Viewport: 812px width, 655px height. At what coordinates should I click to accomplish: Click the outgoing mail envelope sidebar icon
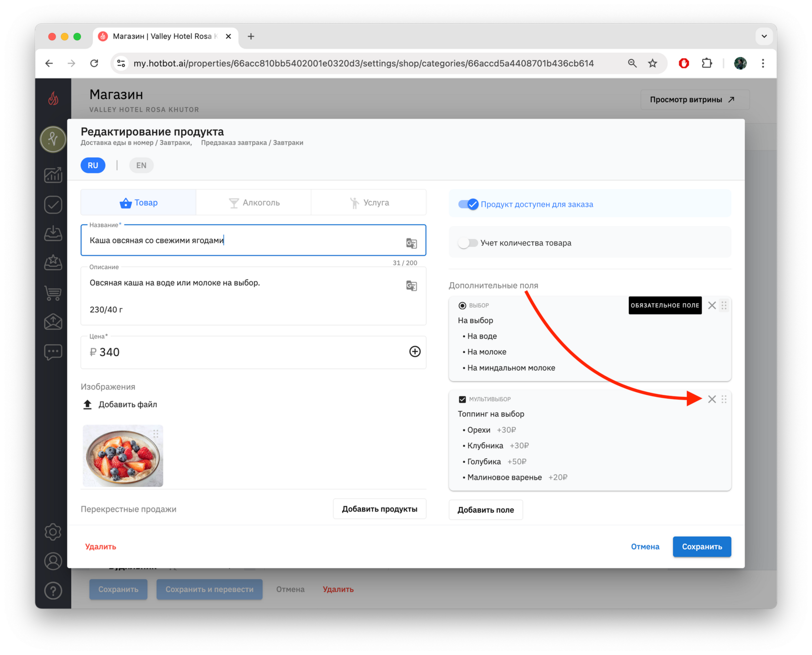click(53, 322)
